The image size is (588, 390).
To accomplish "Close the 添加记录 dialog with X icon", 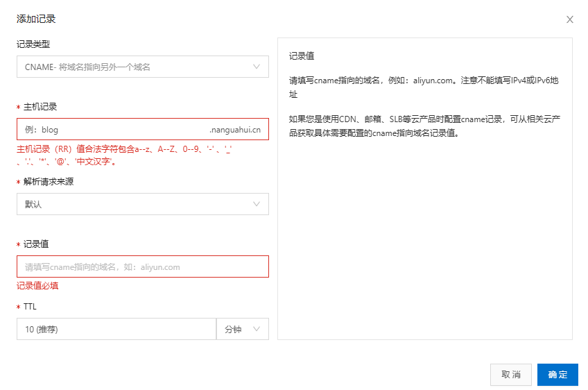I will pyautogui.click(x=570, y=19).
